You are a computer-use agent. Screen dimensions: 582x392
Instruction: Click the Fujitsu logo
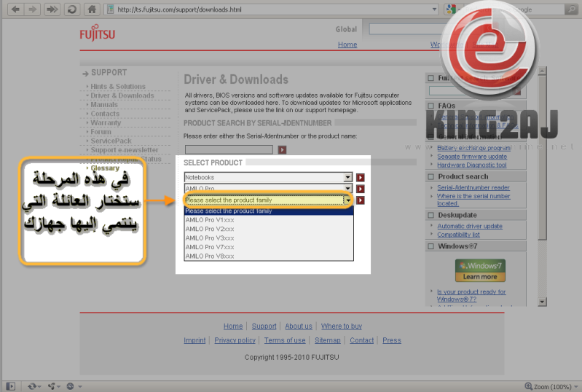[98, 34]
